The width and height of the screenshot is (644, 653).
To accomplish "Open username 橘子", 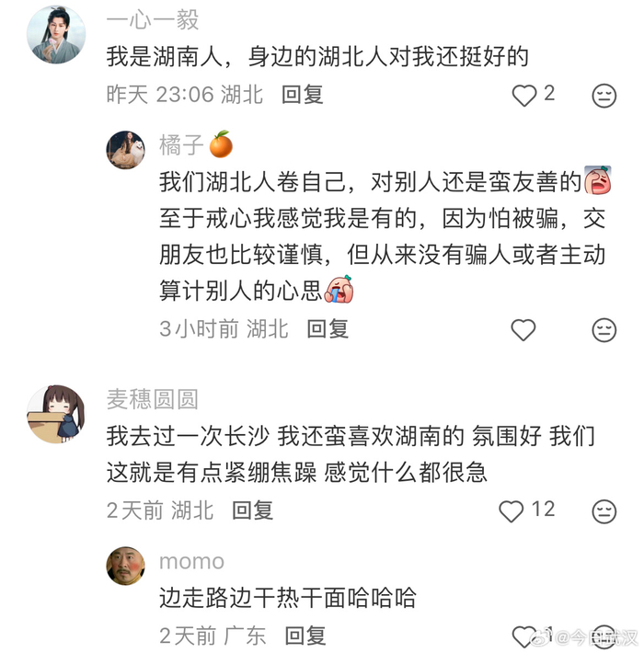I will pos(181,144).
